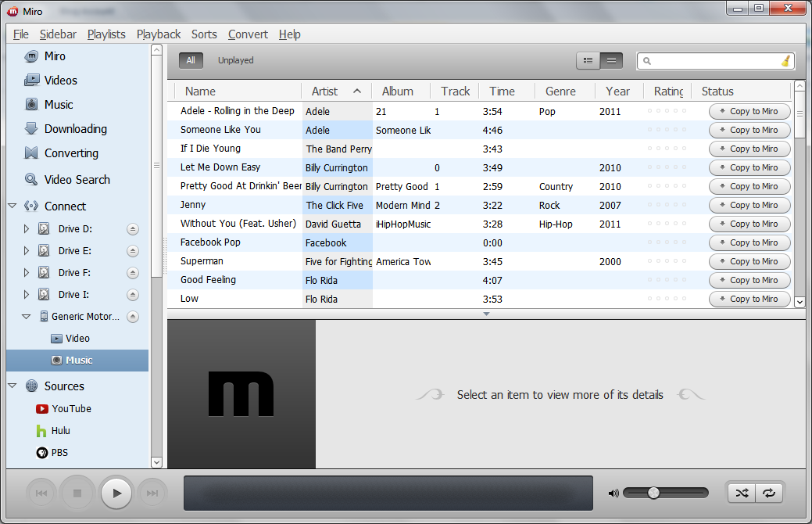Eject Drive I:
This screenshot has width=812, height=524.
click(133, 294)
